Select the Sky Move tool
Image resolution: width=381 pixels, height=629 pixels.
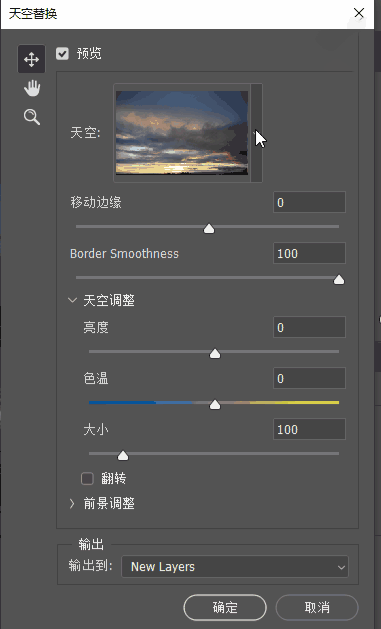tap(31, 59)
